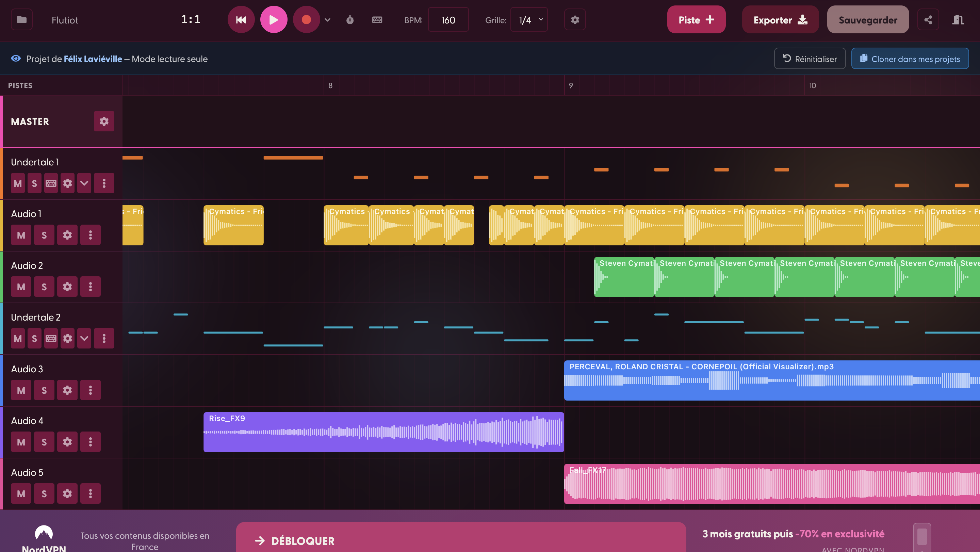The height and width of the screenshot is (552, 980).
Task: Toggle the keyboard input icon in toolbar
Action: (377, 20)
